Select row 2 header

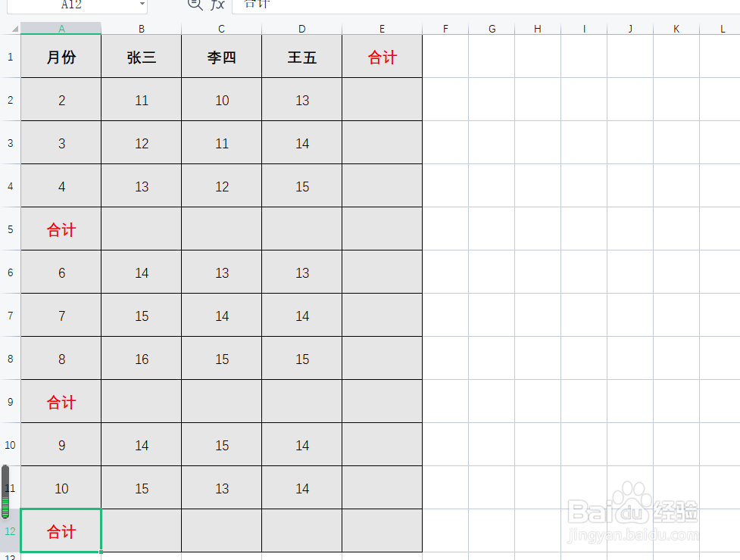pos(10,99)
